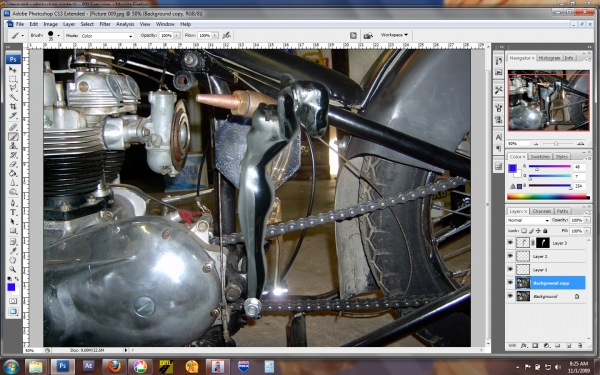Viewport: 600px width, 375px height.
Task: Select the Polygonal Lasso tool
Action: [x=13, y=88]
